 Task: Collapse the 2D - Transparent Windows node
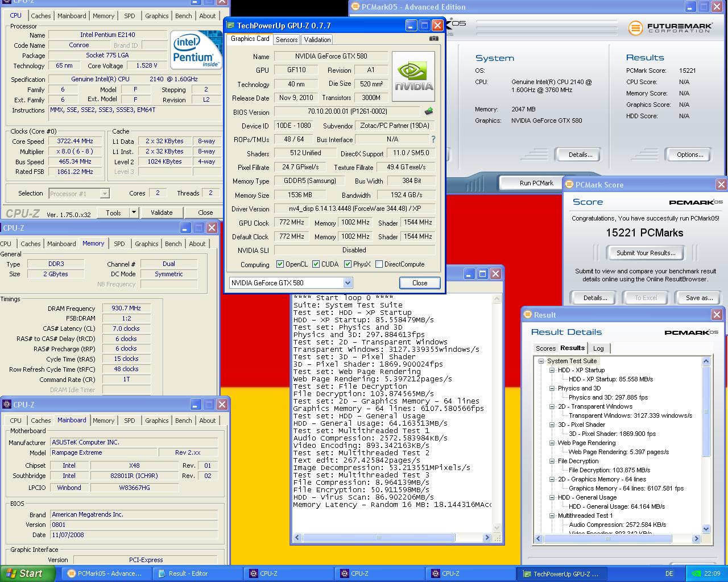click(x=552, y=407)
